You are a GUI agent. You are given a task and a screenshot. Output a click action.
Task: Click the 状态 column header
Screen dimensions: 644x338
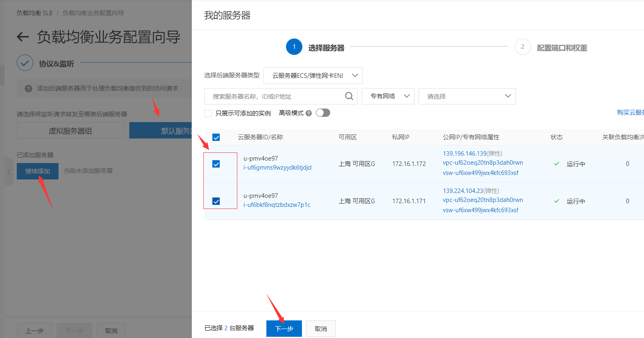point(556,137)
